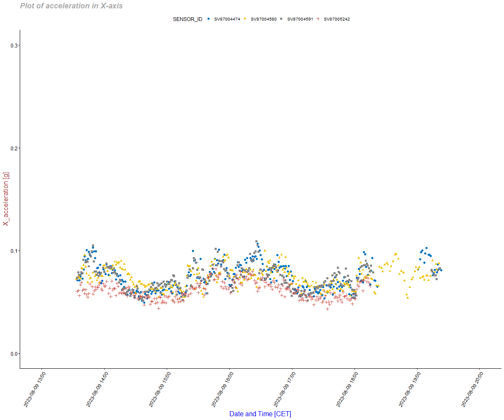Select the SV87004474 legend label
This screenshot has width=504, height=420.
[x=227, y=19]
